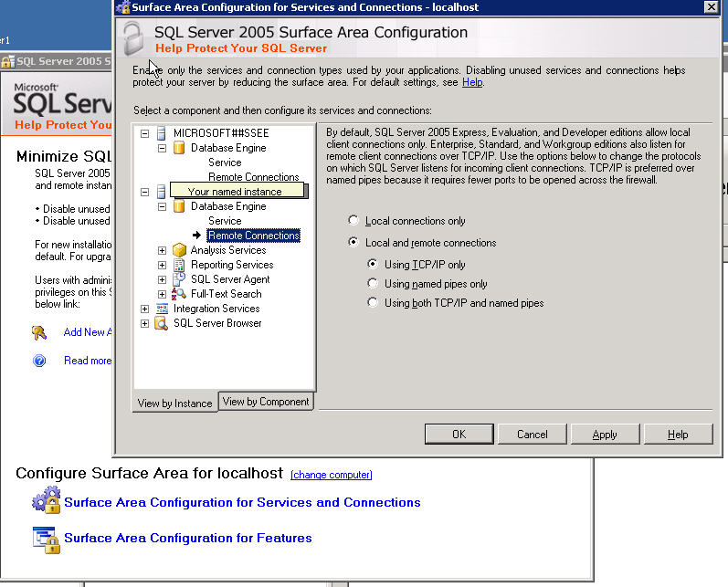Click the SQL Server Browser icon
This screenshot has height=587, width=728.
(x=161, y=323)
